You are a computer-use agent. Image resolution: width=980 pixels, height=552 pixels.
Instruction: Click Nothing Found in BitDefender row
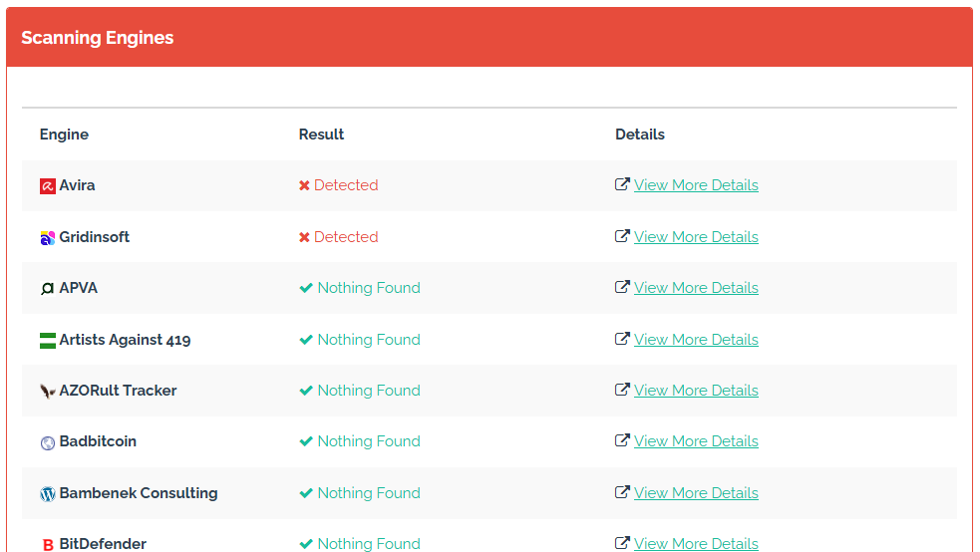pos(369,544)
